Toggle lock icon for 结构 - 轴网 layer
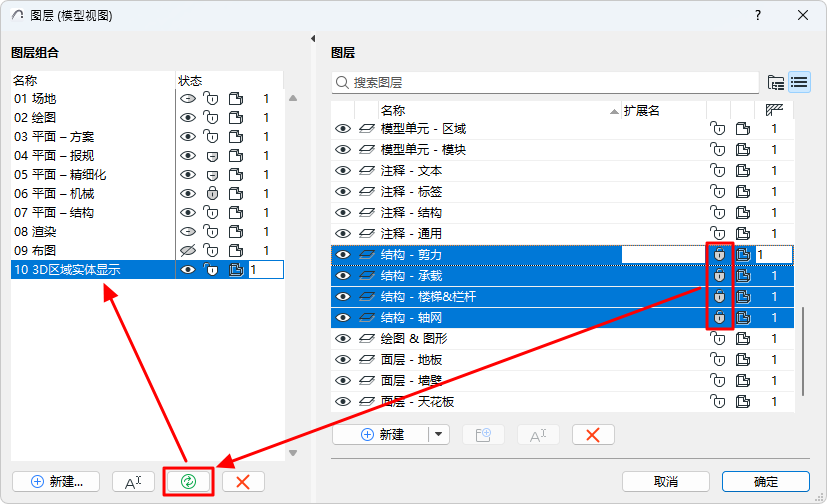Viewport: 827px width, 504px height. [719, 318]
